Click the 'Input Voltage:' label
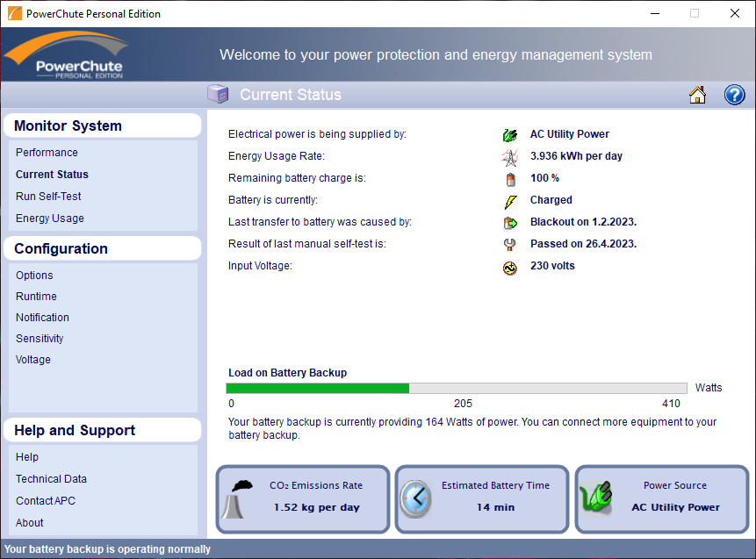Screen dimensions: 756x559 click(x=260, y=266)
